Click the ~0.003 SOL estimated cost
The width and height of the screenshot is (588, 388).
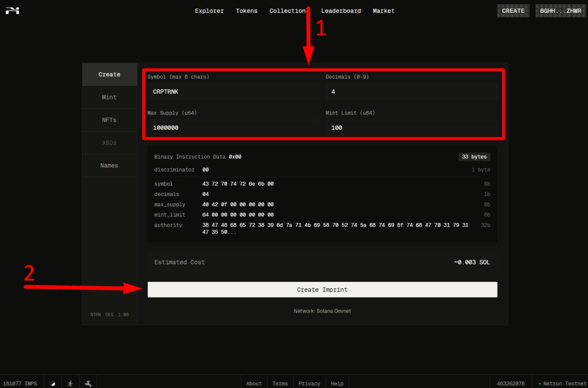472,262
